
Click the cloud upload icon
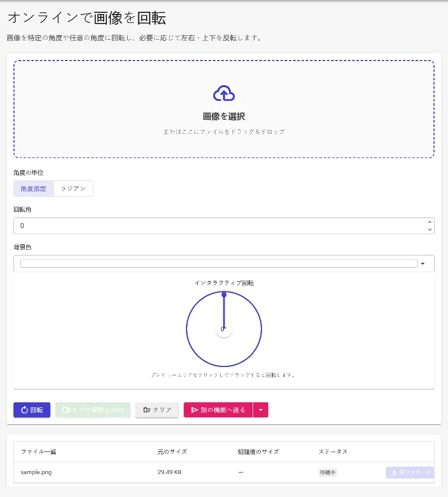(x=223, y=93)
